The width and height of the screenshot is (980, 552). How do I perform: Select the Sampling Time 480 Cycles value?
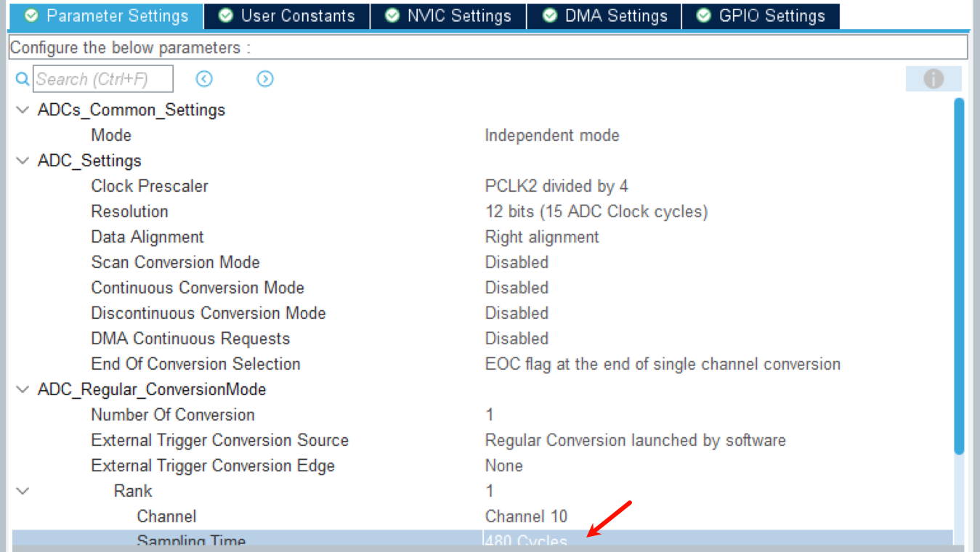tap(526, 541)
